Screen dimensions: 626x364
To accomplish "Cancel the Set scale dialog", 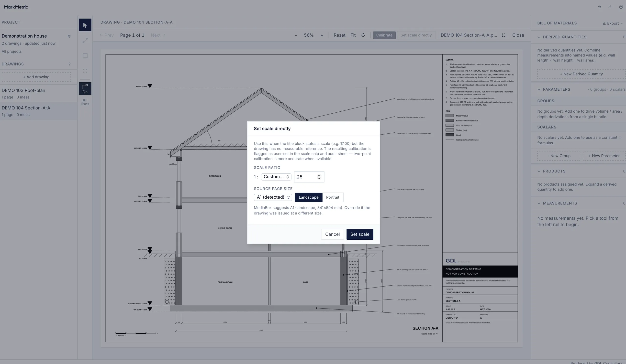I will (332, 235).
